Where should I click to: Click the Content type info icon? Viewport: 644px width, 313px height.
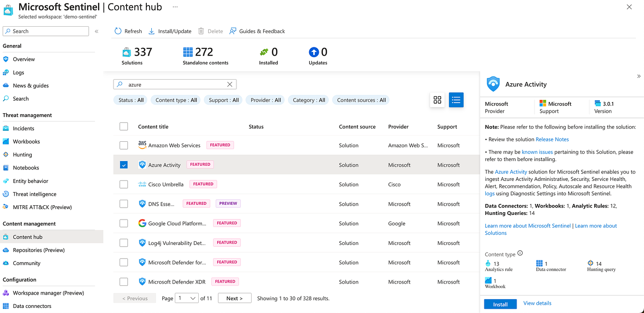point(520,253)
